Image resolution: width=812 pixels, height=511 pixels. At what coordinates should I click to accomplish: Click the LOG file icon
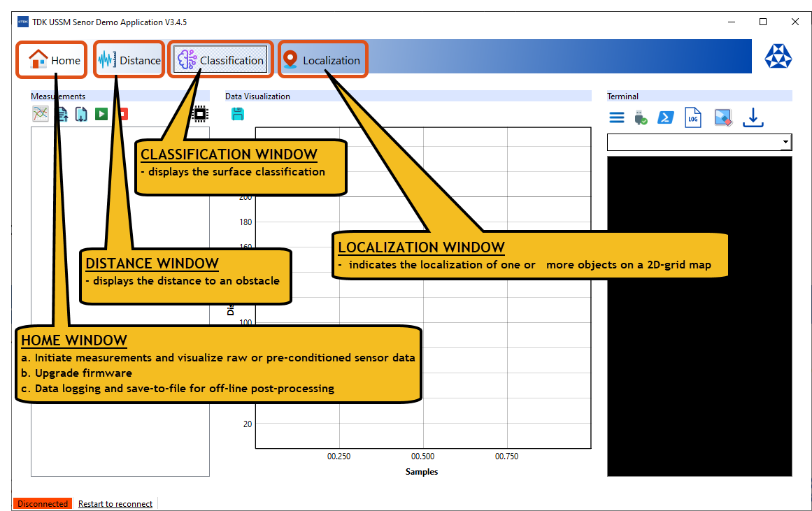pos(693,117)
